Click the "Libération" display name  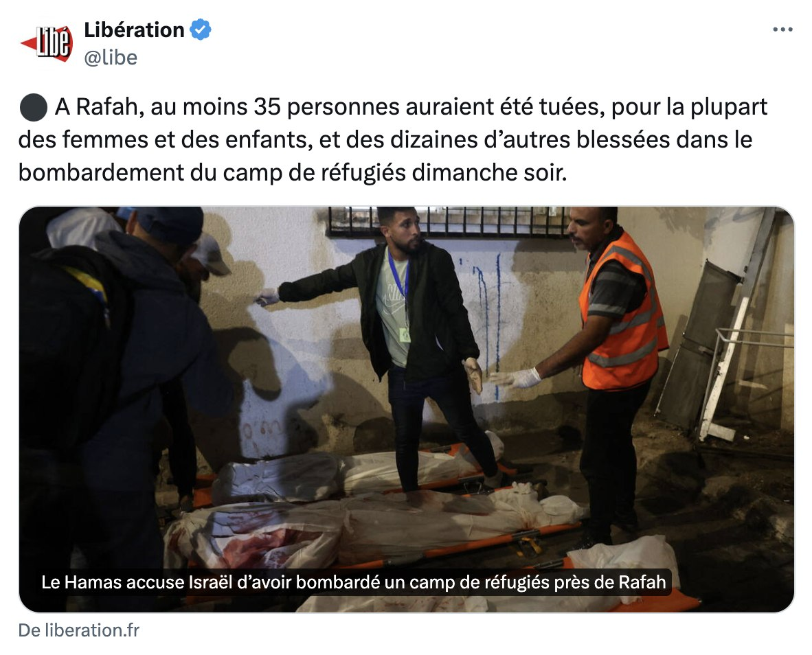tap(134, 30)
